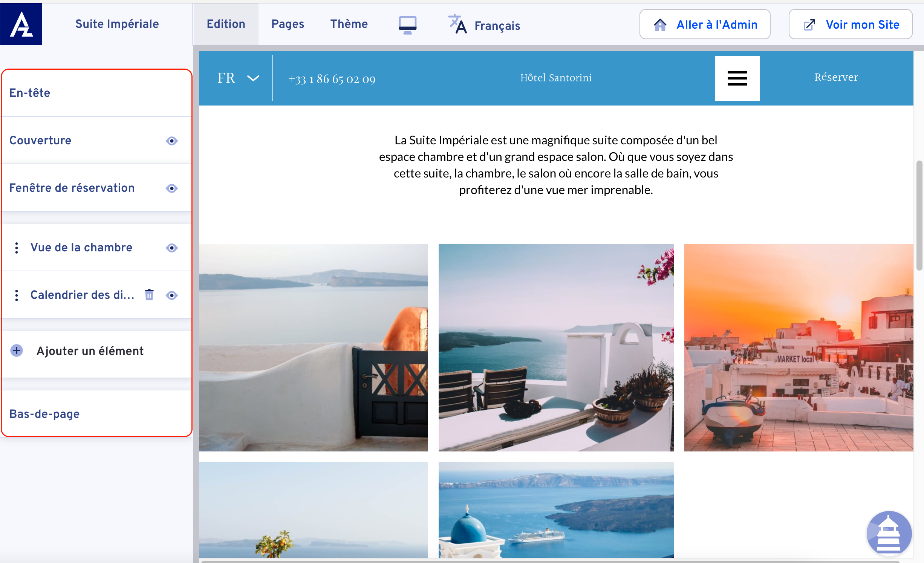The height and width of the screenshot is (563, 924).
Task: Open drag handle menu for Calendrier des di...
Action: (x=17, y=295)
